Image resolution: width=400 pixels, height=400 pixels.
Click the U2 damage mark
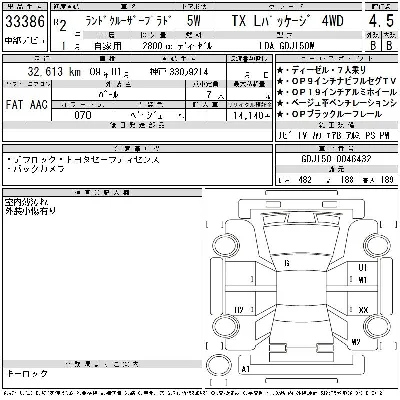[239, 310]
